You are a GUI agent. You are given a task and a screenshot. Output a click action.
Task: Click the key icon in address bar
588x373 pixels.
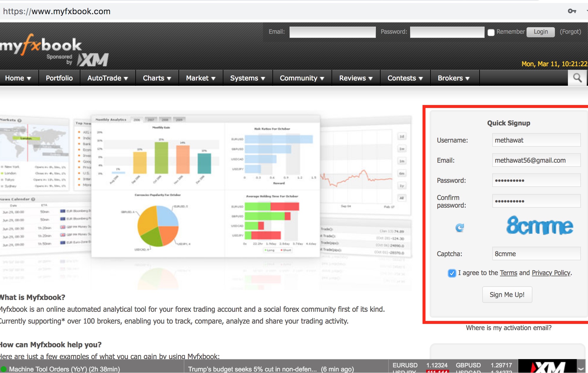pos(572,11)
